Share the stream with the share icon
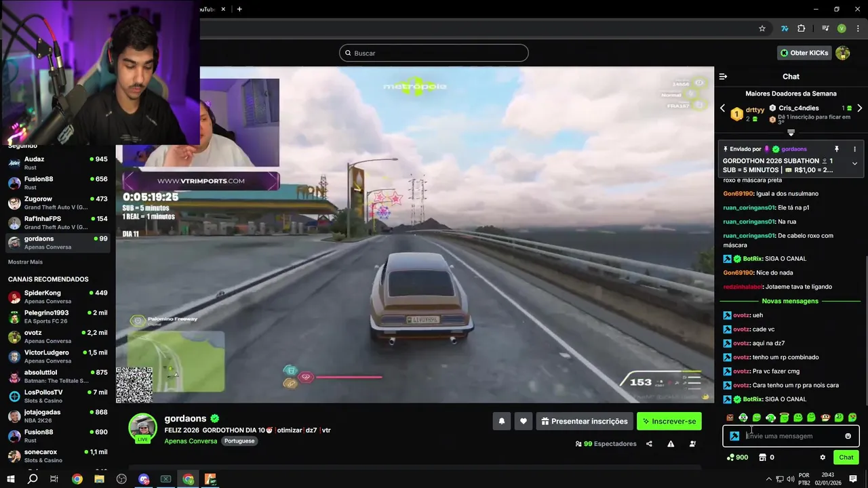This screenshot has height=488, width=868. pos(649,444)
